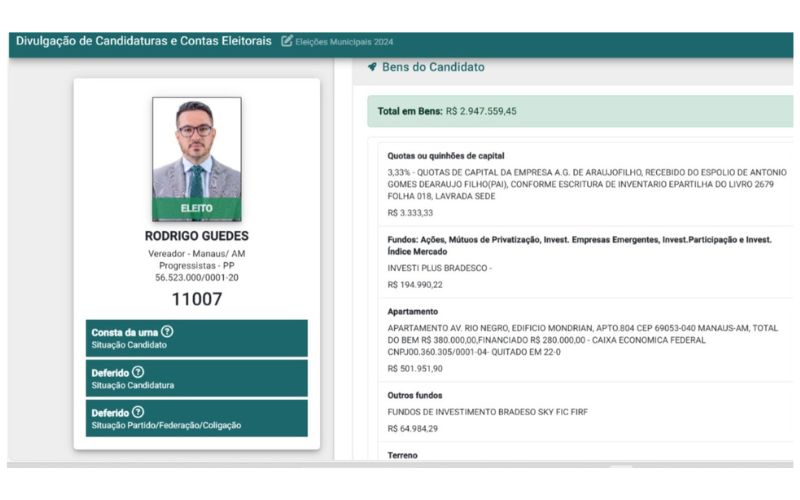The width and height of the screenshot is (800, 500).
Task: Click the candidate number 11007
Action: tap(197, 299)
